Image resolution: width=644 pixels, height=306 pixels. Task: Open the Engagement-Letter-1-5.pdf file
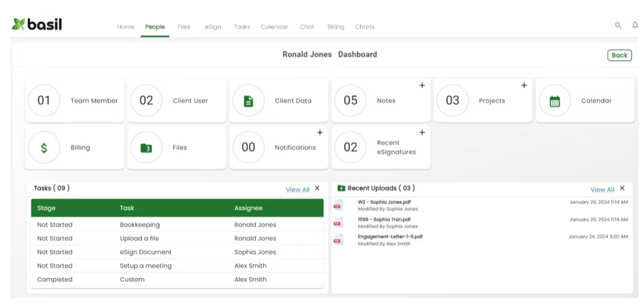[x=390, y=237]
